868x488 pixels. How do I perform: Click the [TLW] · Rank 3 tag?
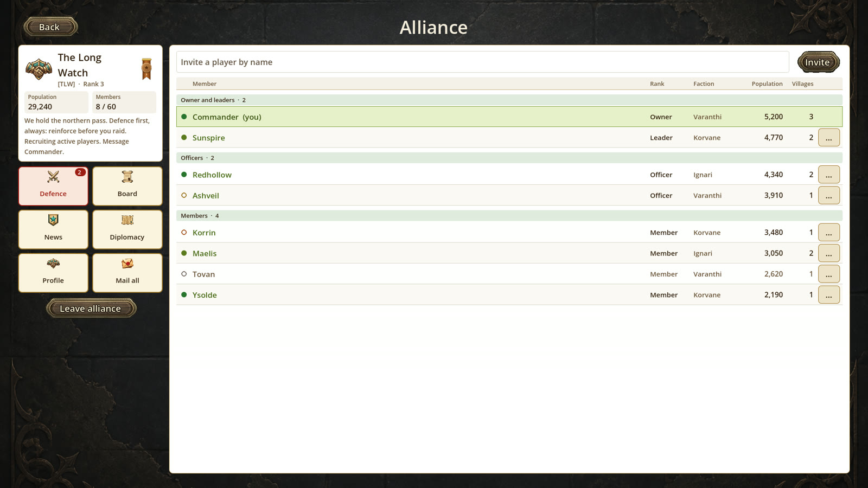(81, 84)
